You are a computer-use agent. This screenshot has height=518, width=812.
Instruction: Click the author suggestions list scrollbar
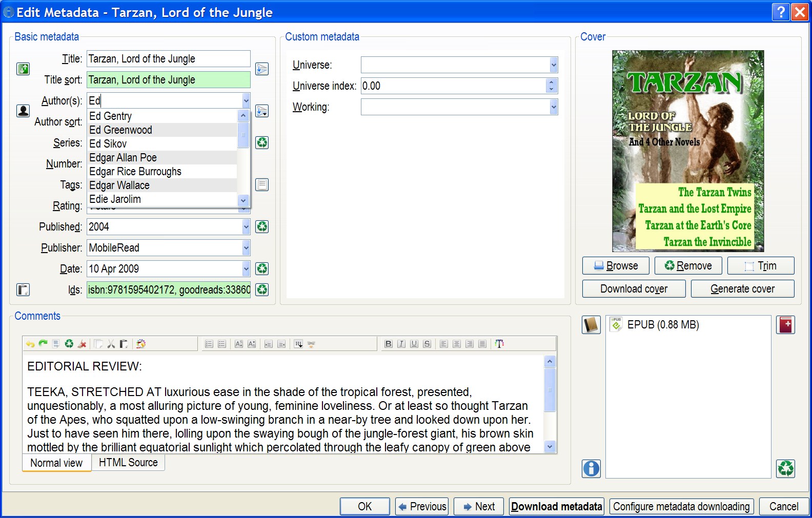pyautogui.click(x=243, y=157)
